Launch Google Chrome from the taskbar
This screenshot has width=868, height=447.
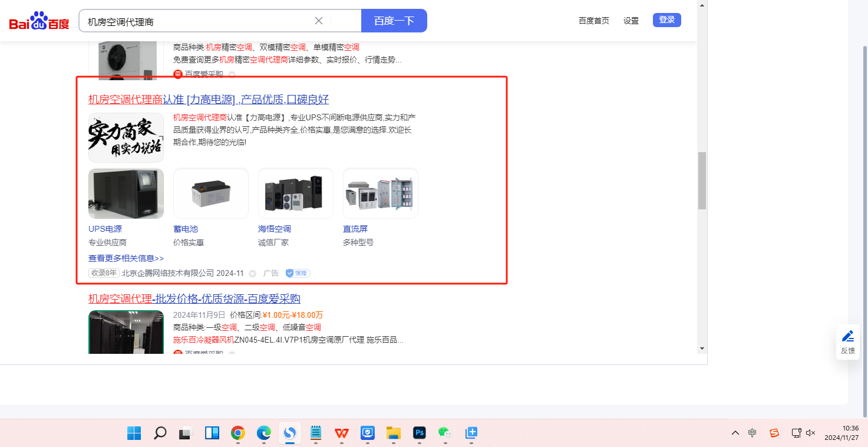[x=238, y=433]
